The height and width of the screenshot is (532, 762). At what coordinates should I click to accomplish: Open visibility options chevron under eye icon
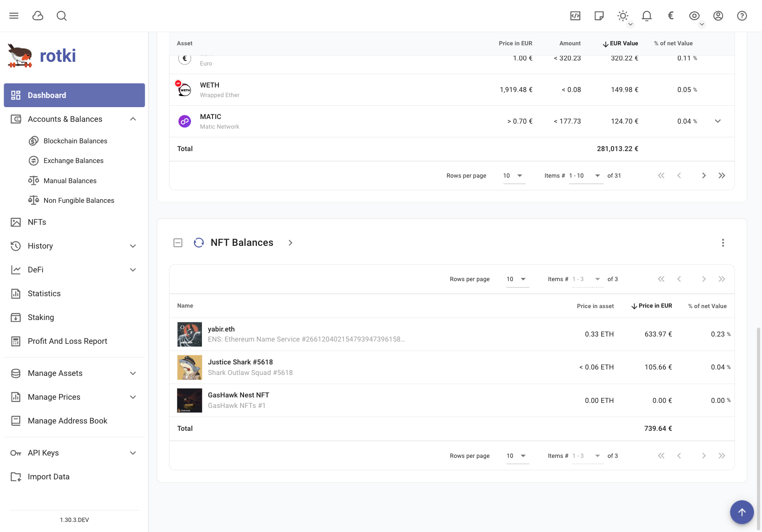702,25
